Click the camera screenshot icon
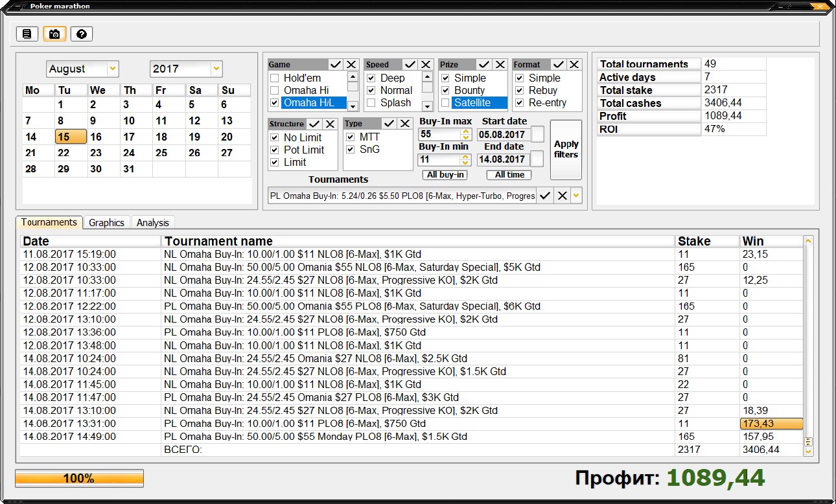This screenshot has width=836, height=504. click(x=54, y=34)
